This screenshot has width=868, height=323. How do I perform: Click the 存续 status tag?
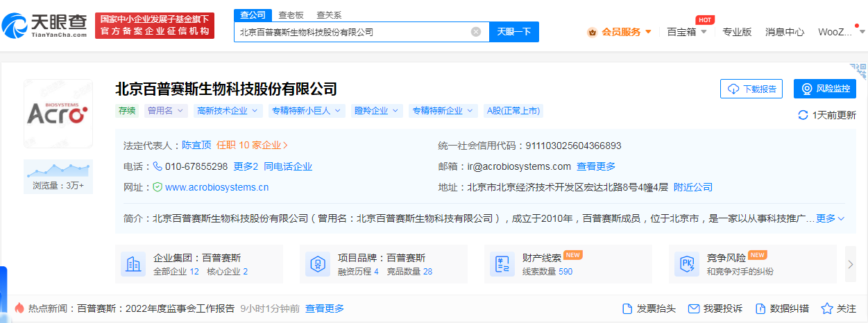(127, 110)
